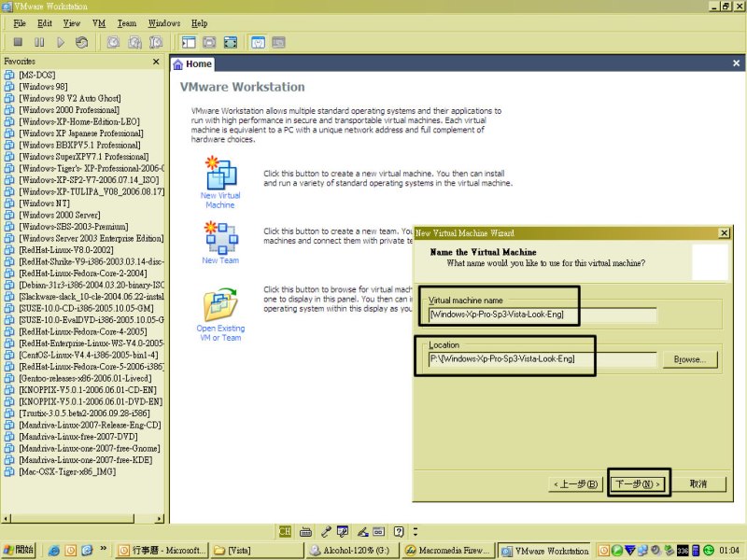Open the File menu
Screen dimensions: 747x560
(20, 23)
